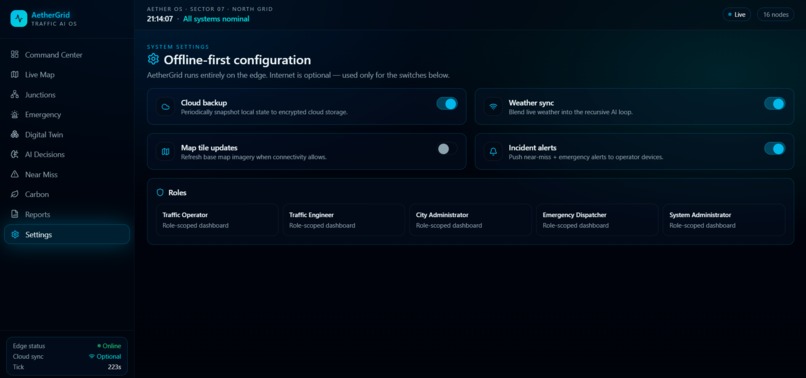Click the Carbon leaf icon
This screenshot has width=806, height=378.
15,194
